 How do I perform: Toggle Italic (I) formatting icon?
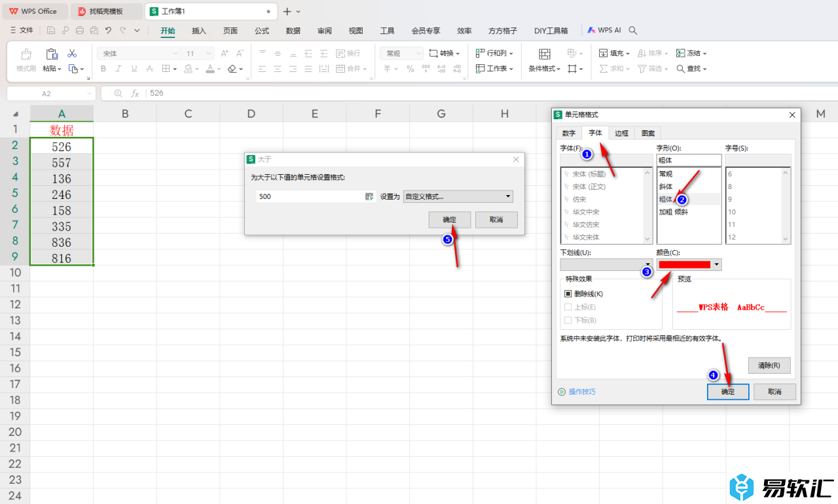pos(118,69)
